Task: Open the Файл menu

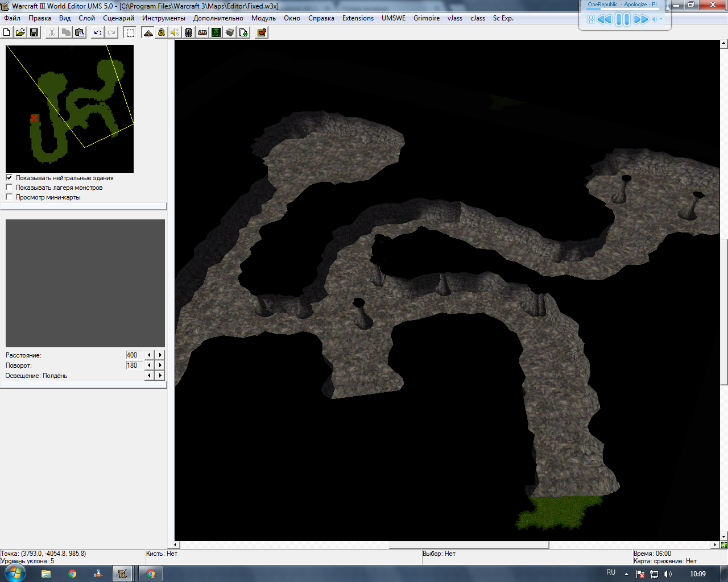Action: click(12, 18)
